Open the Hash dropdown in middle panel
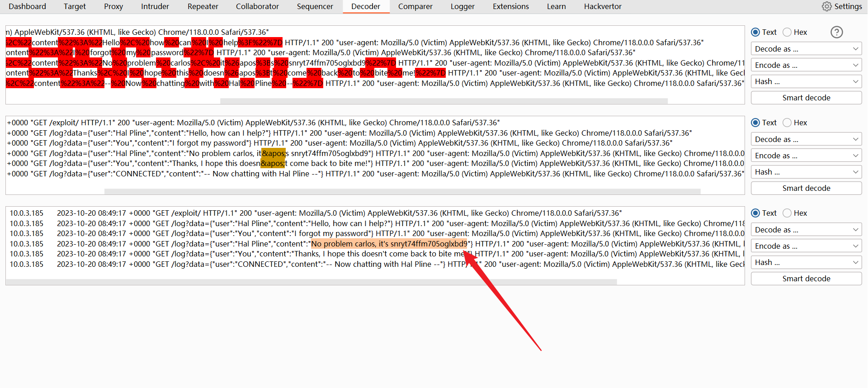This screenshot has height=388, width=868. (806, 172)
